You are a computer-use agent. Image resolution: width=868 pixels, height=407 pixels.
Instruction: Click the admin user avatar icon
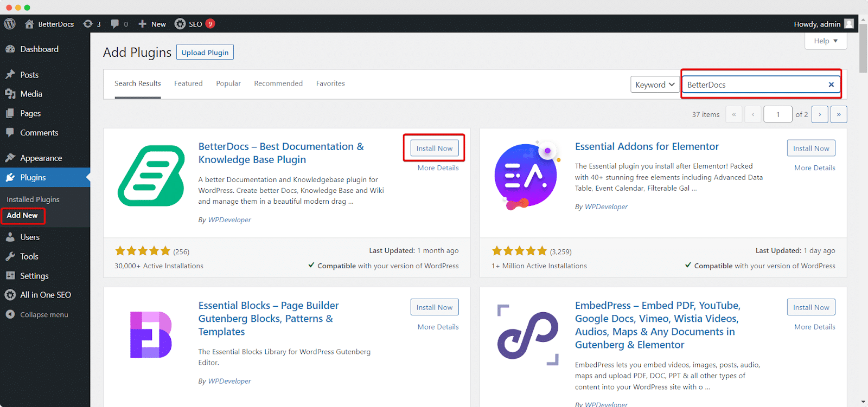coord(849,24)
